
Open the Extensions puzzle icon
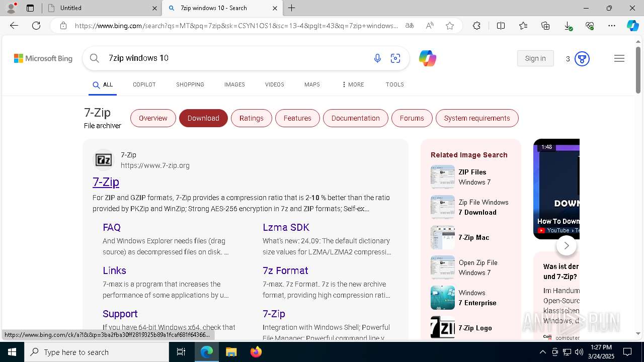[476, 26]
